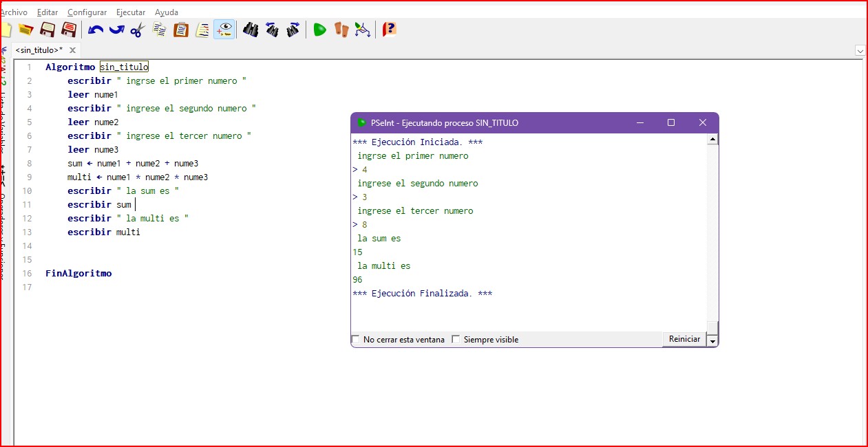The height and width of the screenshot is (447, 868).
Task: Open the binoculars Find icon
Action: [251, 30]
